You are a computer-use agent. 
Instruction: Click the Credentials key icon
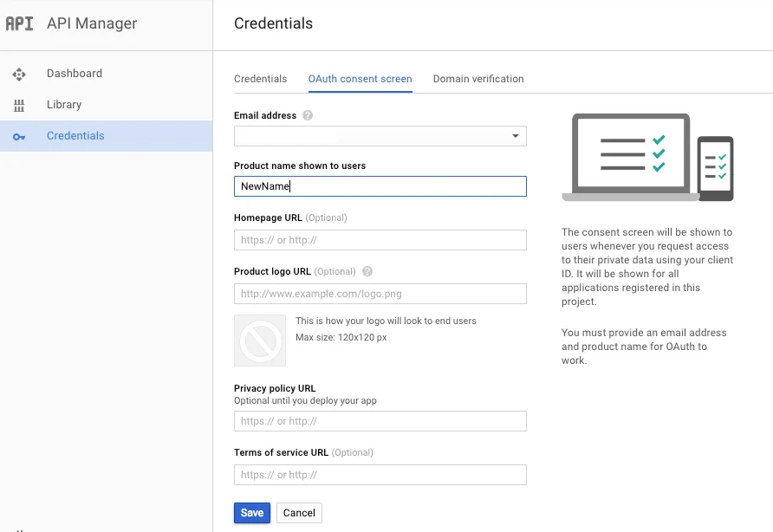[19, 137]
